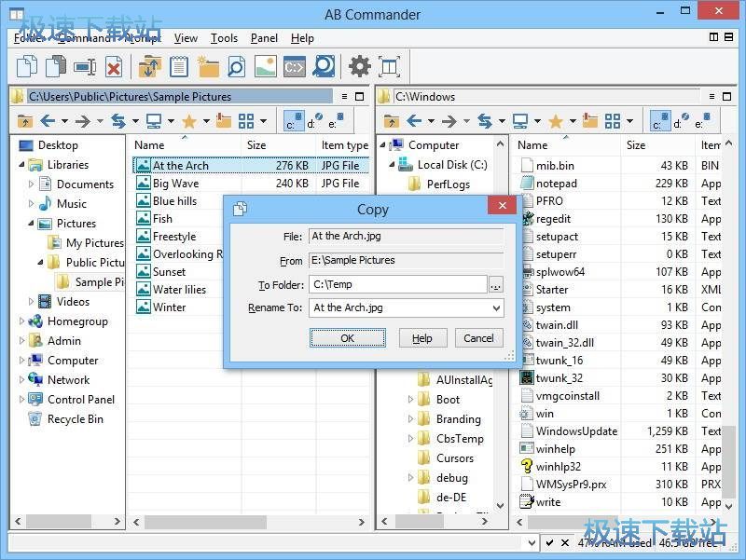Launch the command prompt toolbar icon
This screenshot has height=560, width=746.
[x=295, y=66]
